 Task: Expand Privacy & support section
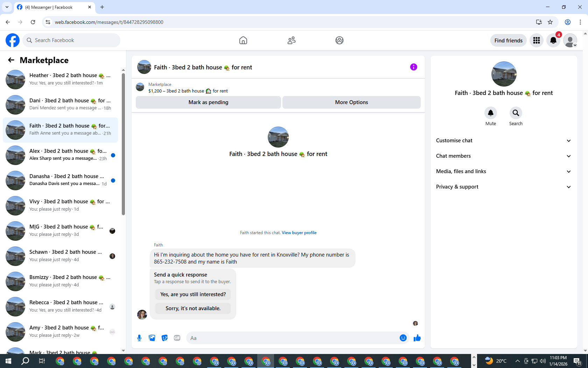pos(504,187)
